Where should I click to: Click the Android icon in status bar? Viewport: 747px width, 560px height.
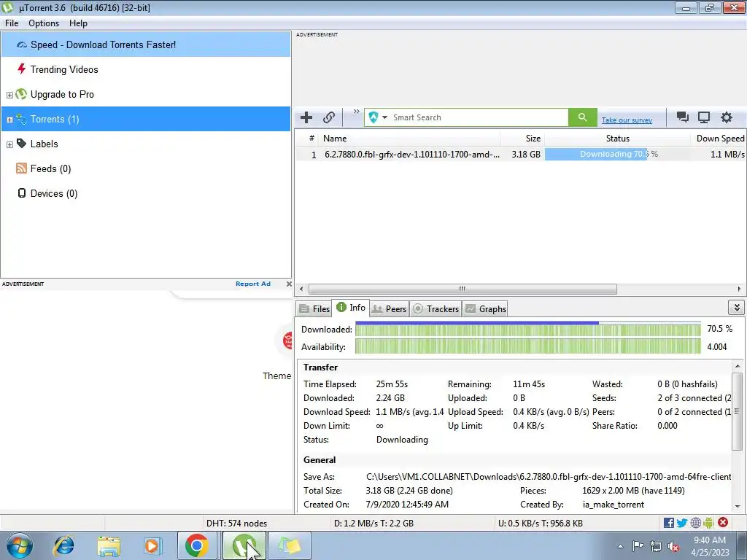(708, 523)
